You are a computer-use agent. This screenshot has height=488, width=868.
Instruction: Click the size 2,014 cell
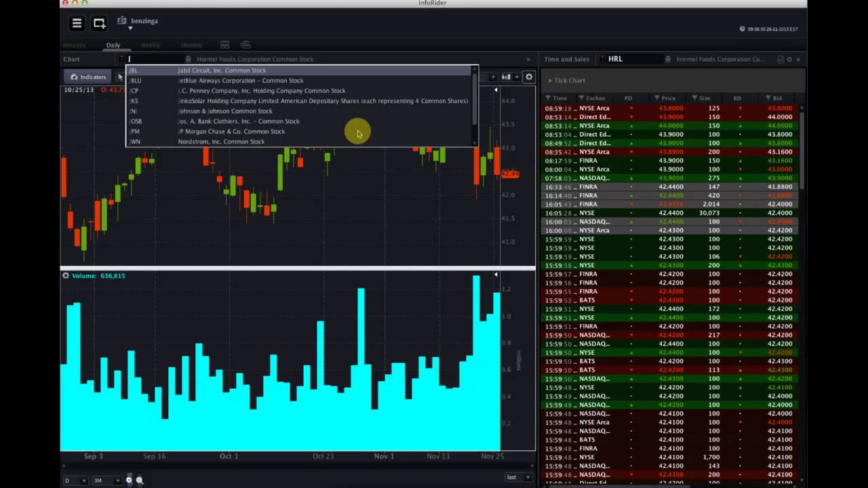click(x=711, y=204)
